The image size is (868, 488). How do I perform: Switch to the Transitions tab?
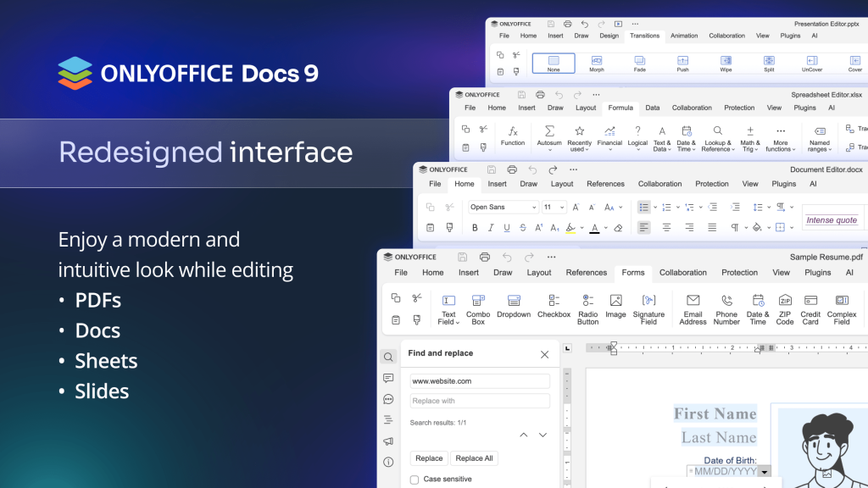click(x=644, y=36)
